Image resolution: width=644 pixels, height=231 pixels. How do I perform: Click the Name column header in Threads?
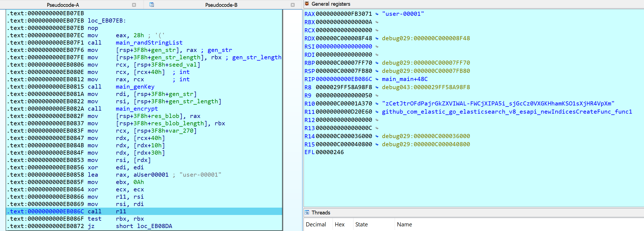click(404, 224)
